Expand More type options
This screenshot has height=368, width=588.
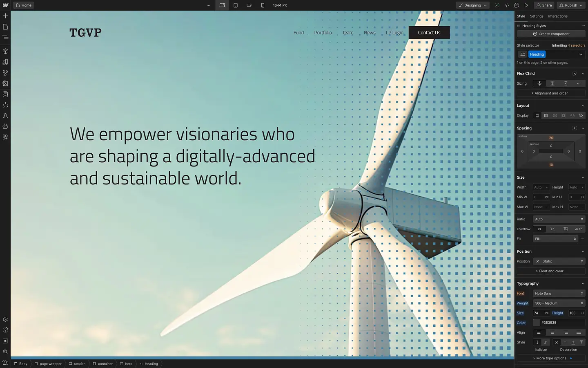[x=551, y=358]
